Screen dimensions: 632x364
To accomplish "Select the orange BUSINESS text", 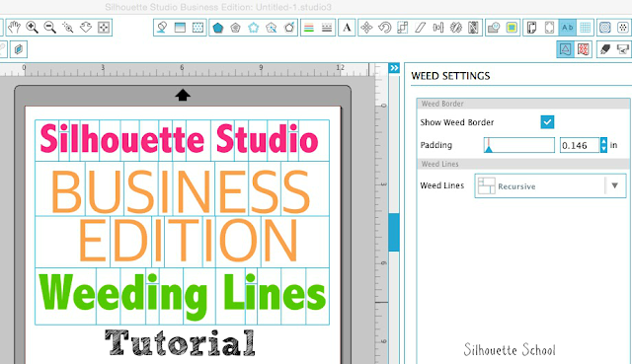I will (180, 190).
